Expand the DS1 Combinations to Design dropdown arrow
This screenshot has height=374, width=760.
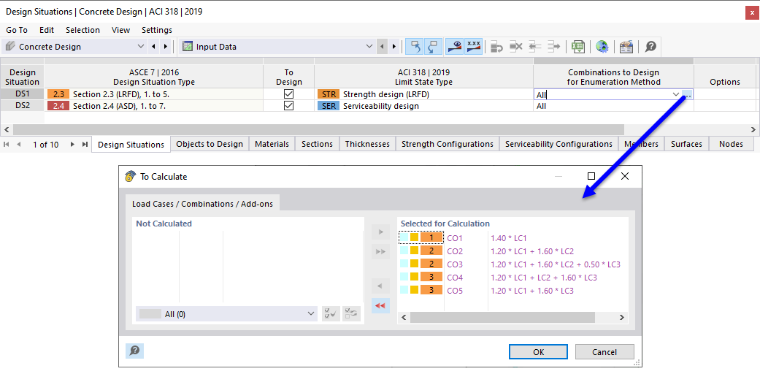pyautogui.click(x=676, y=94)
